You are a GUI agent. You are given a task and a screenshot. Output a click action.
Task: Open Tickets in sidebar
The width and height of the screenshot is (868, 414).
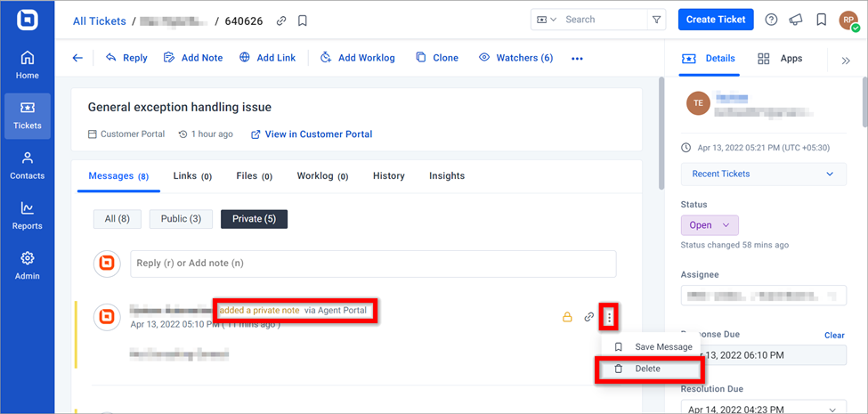(x=27, y=116)
